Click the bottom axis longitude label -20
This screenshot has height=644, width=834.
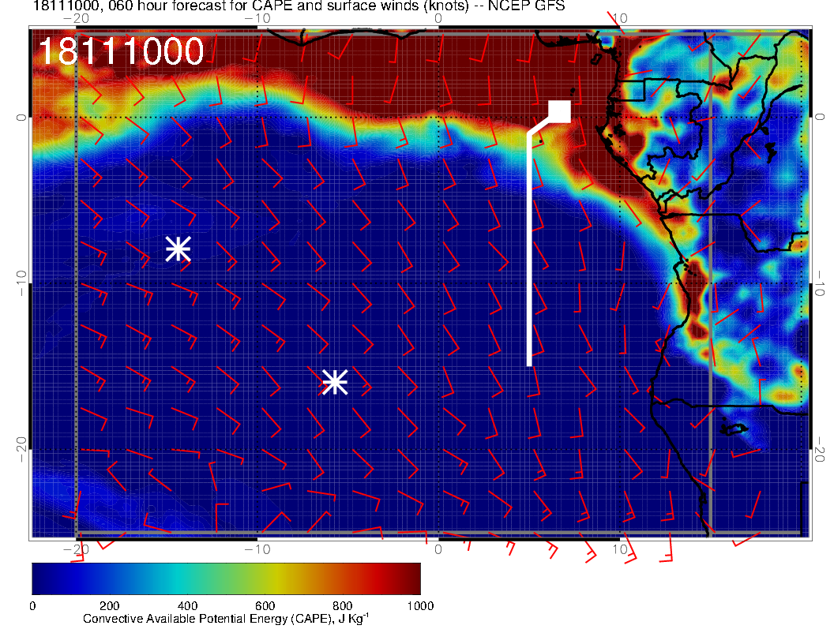[x=76, y=549]
